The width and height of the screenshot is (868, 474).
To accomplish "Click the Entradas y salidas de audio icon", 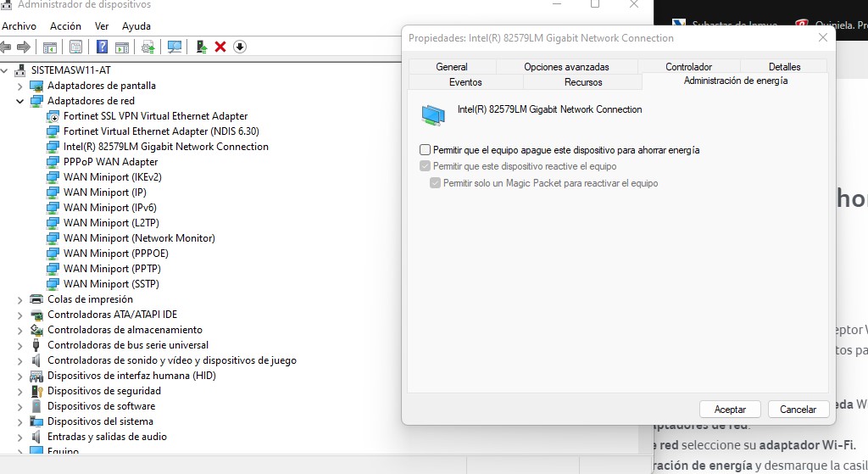I will tap(36, 437).
